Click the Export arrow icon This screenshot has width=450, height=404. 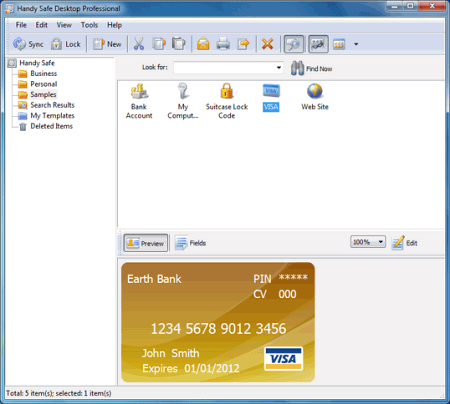pos(243,44)
